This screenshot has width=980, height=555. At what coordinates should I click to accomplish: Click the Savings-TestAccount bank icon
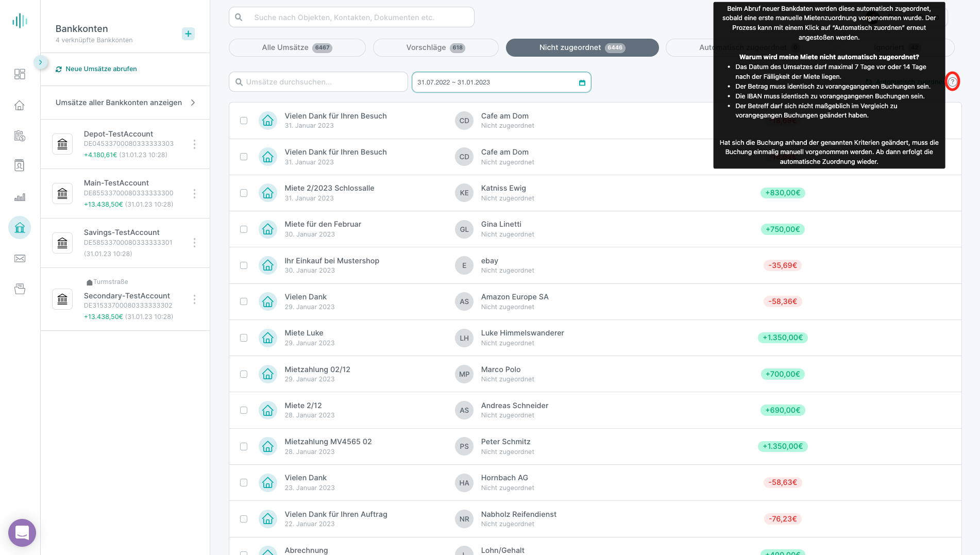(x=62, y=243)
